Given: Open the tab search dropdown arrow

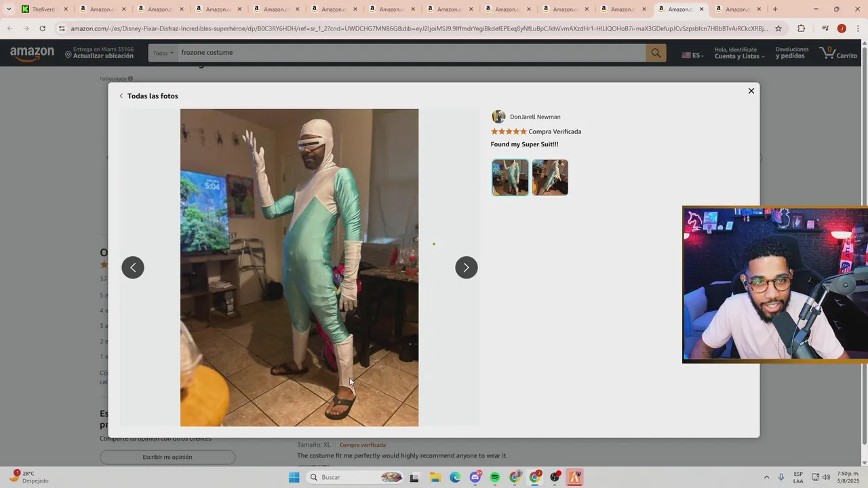Looking at the screenshot, I should coord(8,9).
